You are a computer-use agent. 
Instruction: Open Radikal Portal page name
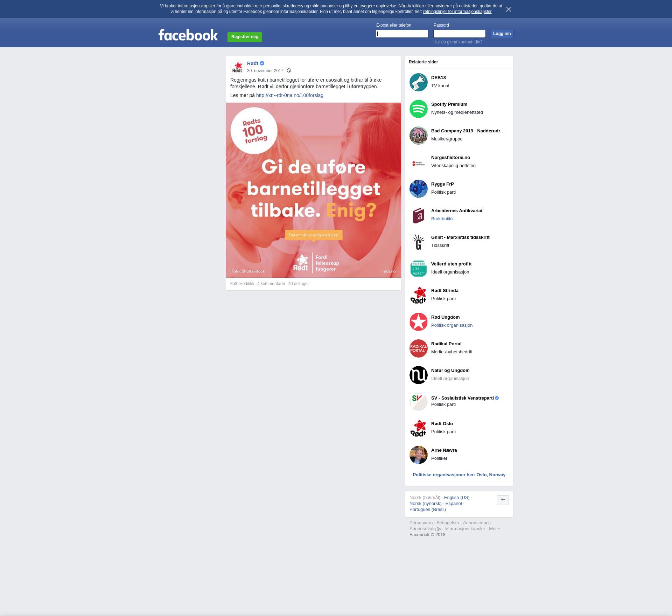[446, 344]
